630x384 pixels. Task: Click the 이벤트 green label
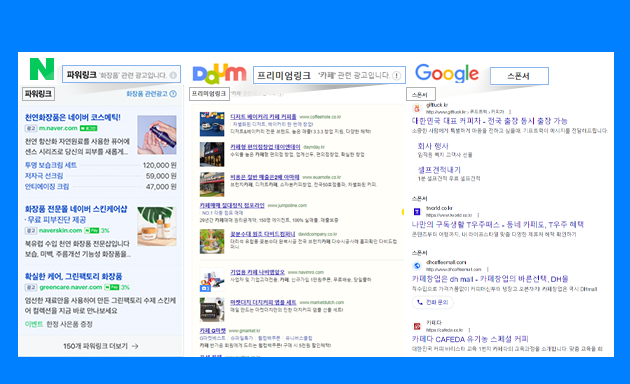coord(34,324)
